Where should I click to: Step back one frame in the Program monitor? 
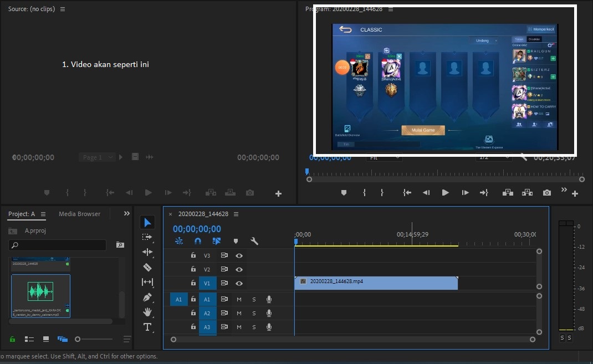click(426, 193)
